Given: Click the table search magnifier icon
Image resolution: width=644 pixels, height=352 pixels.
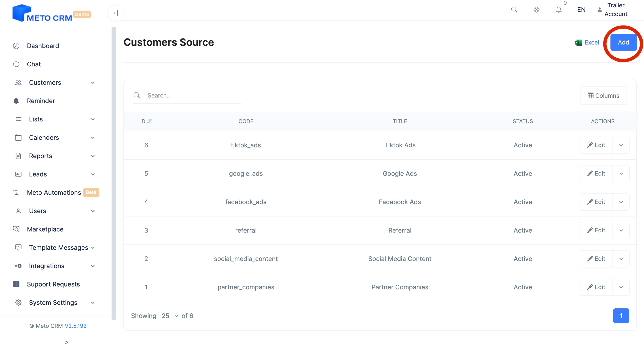Looking at the screenshot, I should [x=137, y=95].
